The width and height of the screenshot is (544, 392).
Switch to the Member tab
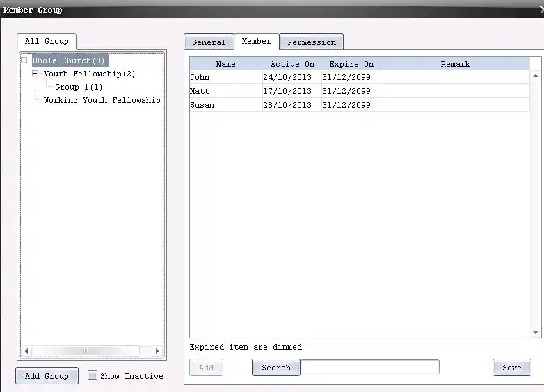click(x=257, y=41)
